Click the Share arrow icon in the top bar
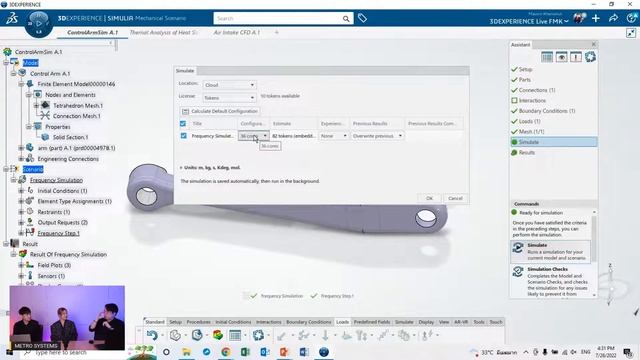Image resolution: width=640 pixels, height=360 pixels. tap(613, 18)
